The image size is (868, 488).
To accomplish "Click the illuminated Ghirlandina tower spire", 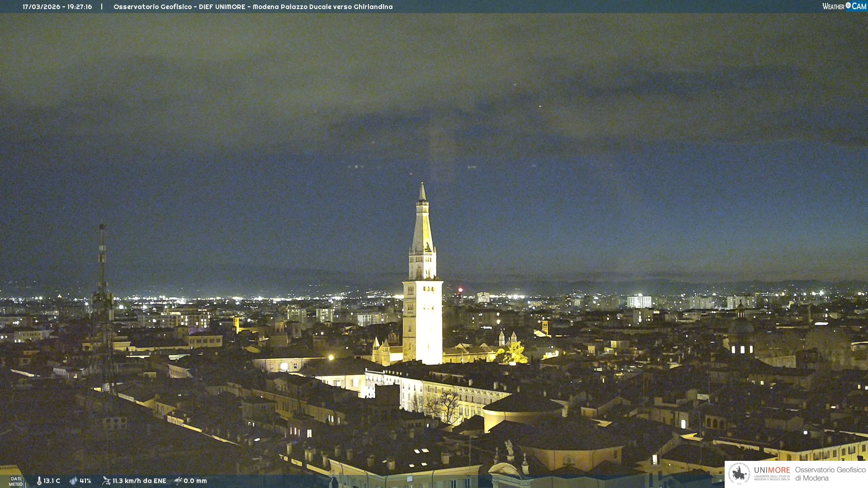I will point(422,226).
